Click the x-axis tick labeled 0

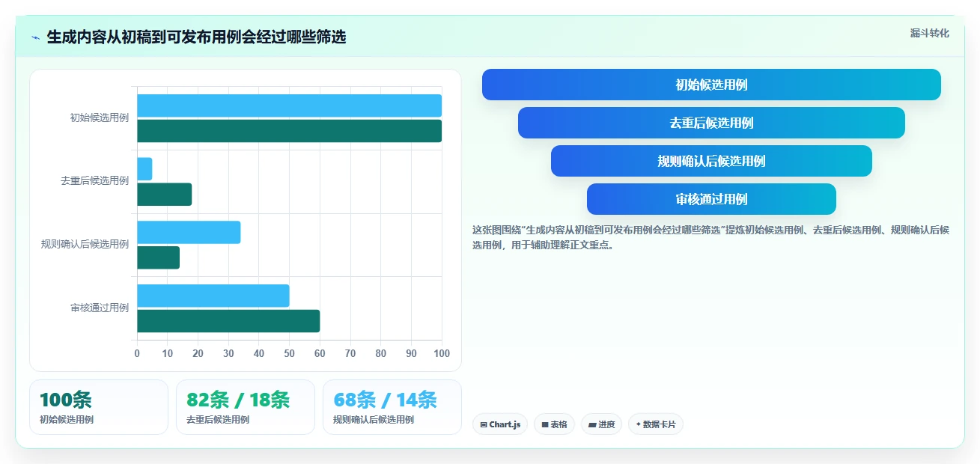point(137,353)
